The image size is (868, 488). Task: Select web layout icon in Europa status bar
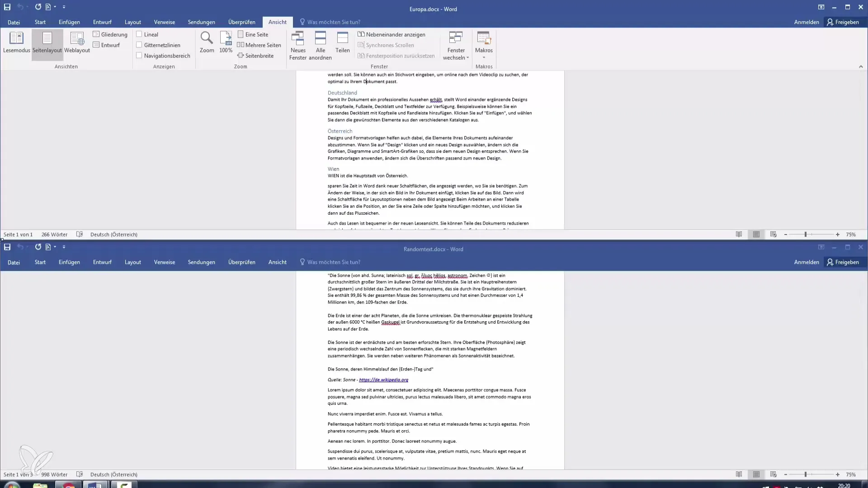click(x=774, y=235)
